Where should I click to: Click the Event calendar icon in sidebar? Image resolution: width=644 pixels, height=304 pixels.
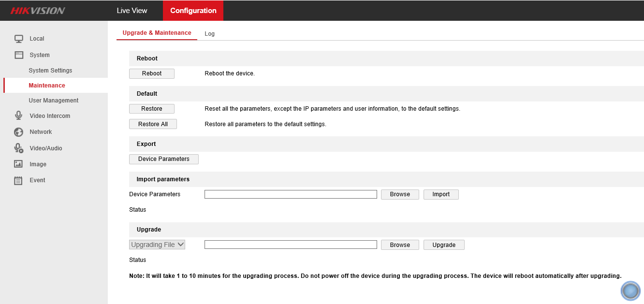point(19,181)
